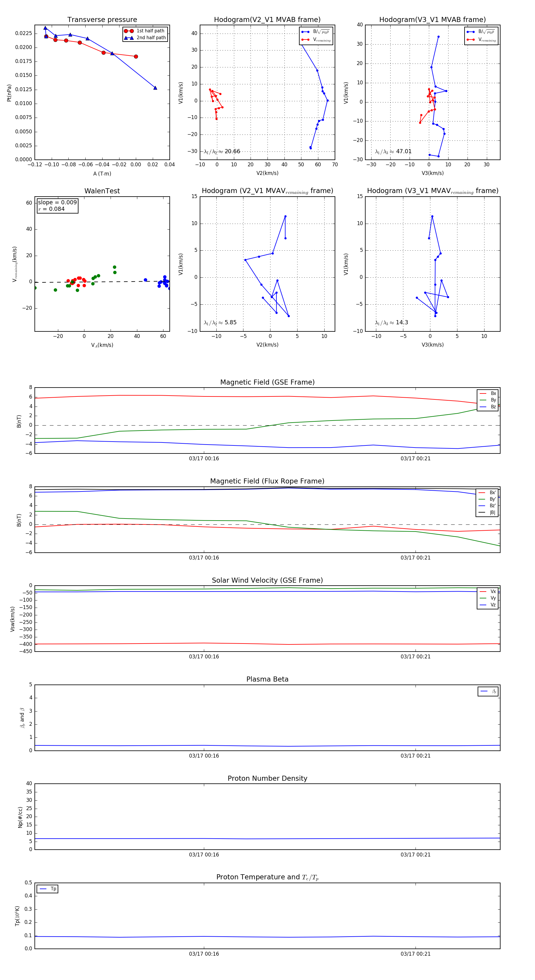Select the "Bx" legend entry in GSE Frame
Image resolution: width=535 pixels, height=980 pixels.
(x=488, y=393)
